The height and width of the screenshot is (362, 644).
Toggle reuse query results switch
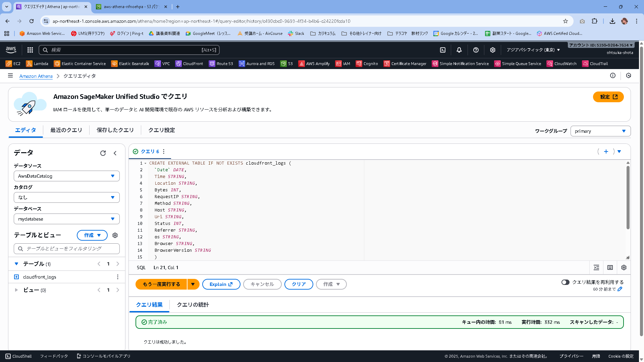point(566,282)
